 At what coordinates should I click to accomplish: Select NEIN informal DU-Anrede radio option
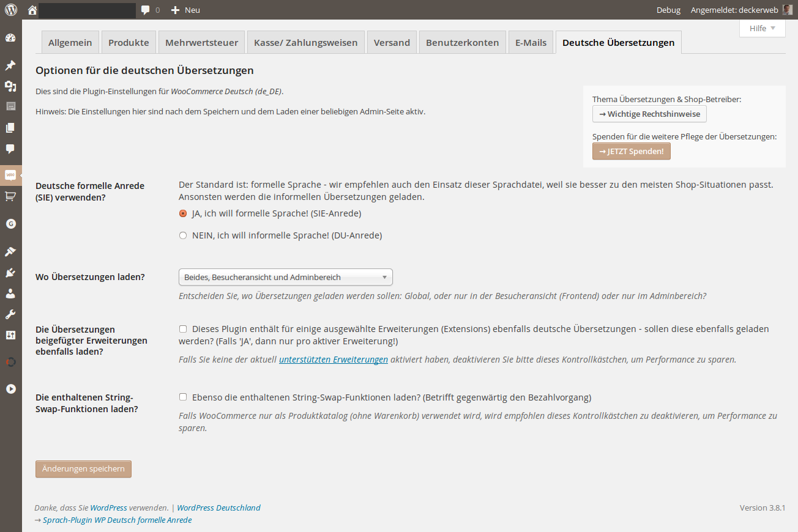pos(183,235)
